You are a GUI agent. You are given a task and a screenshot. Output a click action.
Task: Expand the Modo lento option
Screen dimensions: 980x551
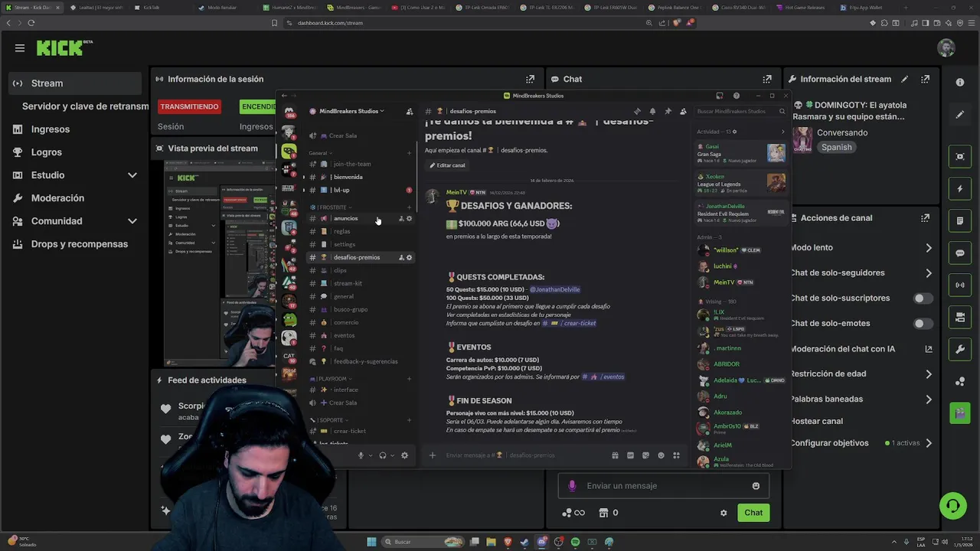[x=929, y=248]
